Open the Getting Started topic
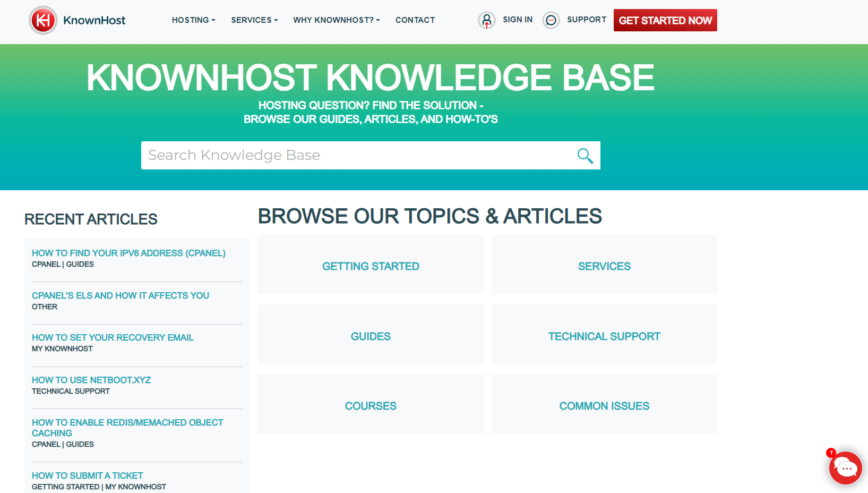Viewport: 868px width, 493px height. click(x=371, y=265)
